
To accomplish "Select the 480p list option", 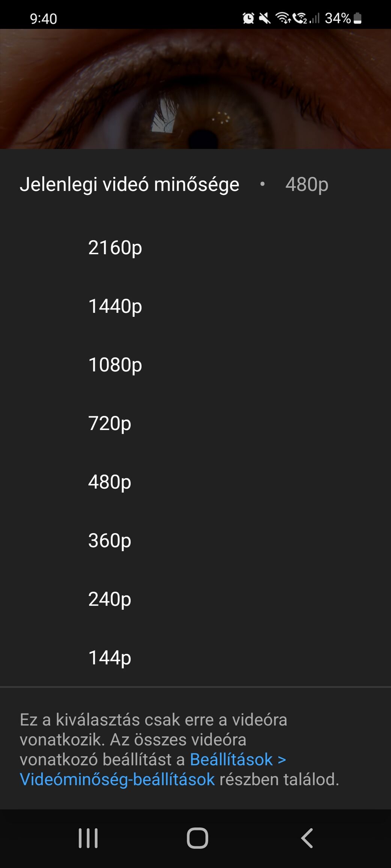I will (x=110, y=482).
